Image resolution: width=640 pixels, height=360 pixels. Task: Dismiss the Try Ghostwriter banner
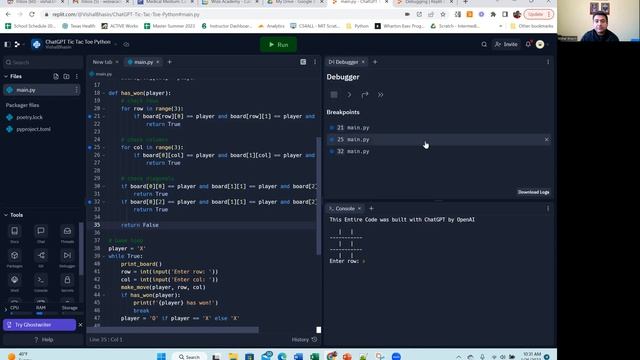coord(80,325)
